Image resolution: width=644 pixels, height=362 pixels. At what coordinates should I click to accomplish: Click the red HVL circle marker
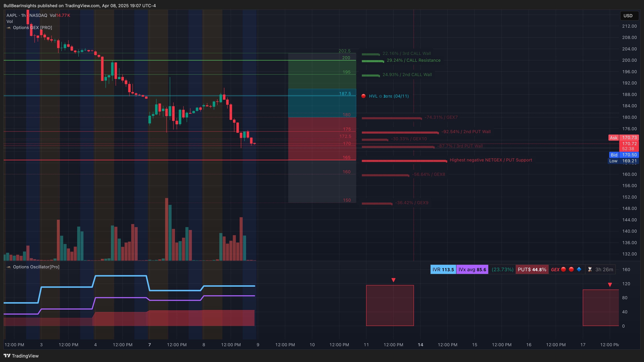point(363,96)
